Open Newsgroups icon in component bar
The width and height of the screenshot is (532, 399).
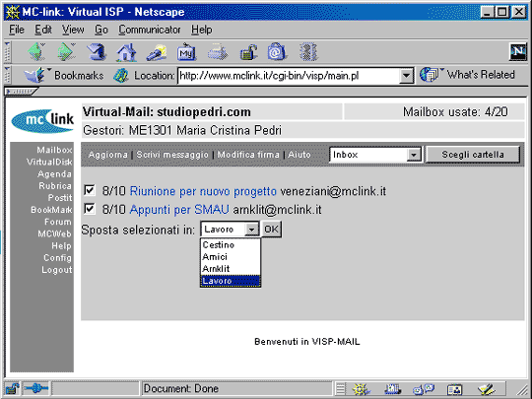[x=423, y=389]
